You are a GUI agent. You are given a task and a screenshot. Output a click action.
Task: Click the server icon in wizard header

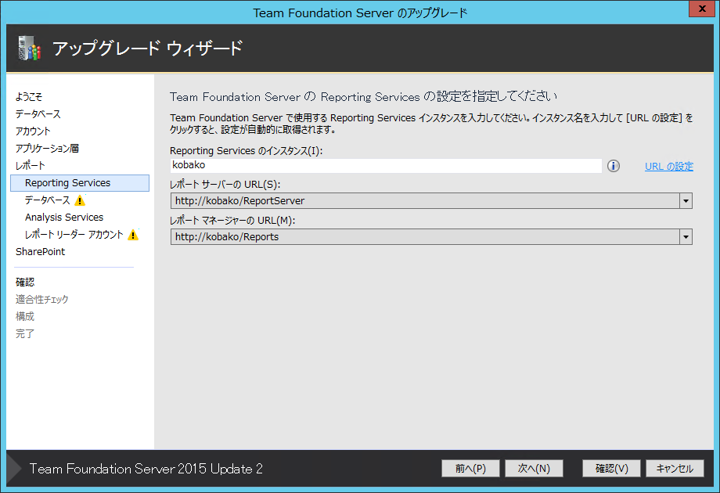coord(28,48)
